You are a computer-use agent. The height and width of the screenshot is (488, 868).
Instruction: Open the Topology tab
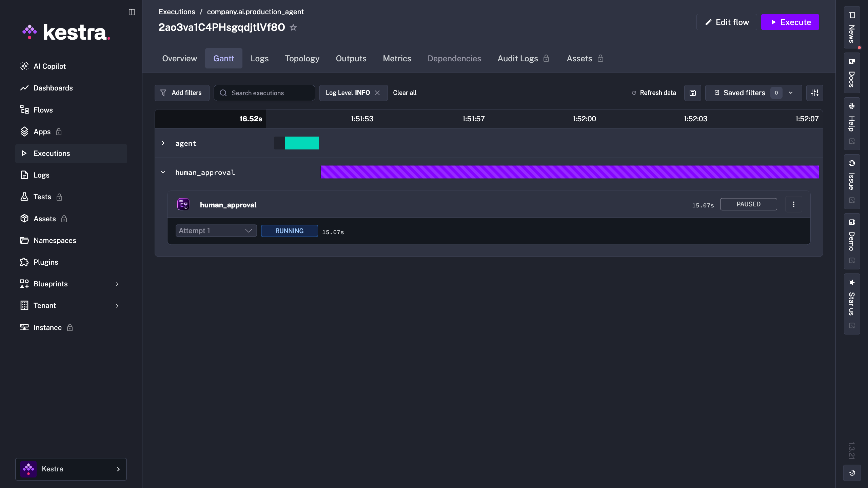302,58
